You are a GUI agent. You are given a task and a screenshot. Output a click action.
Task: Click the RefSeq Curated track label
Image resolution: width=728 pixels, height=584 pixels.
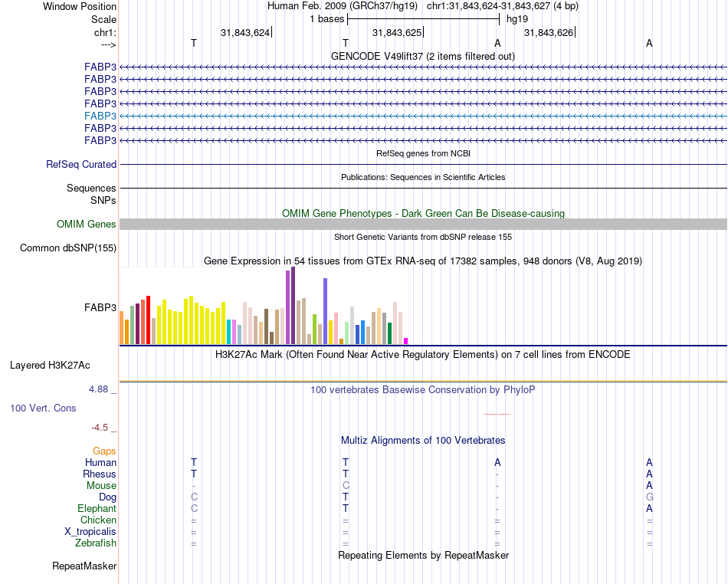pos(81,164)
